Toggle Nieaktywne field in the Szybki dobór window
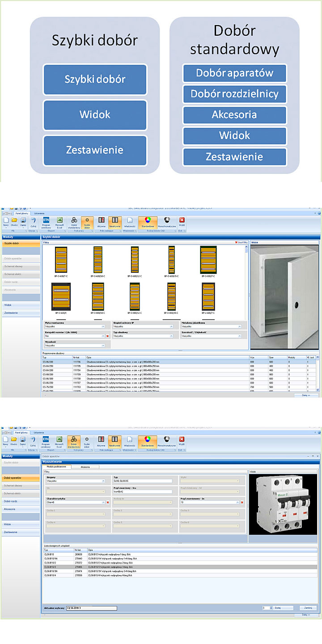The height and width of the screenshot is (644, 322). click(x=115, y=222)
